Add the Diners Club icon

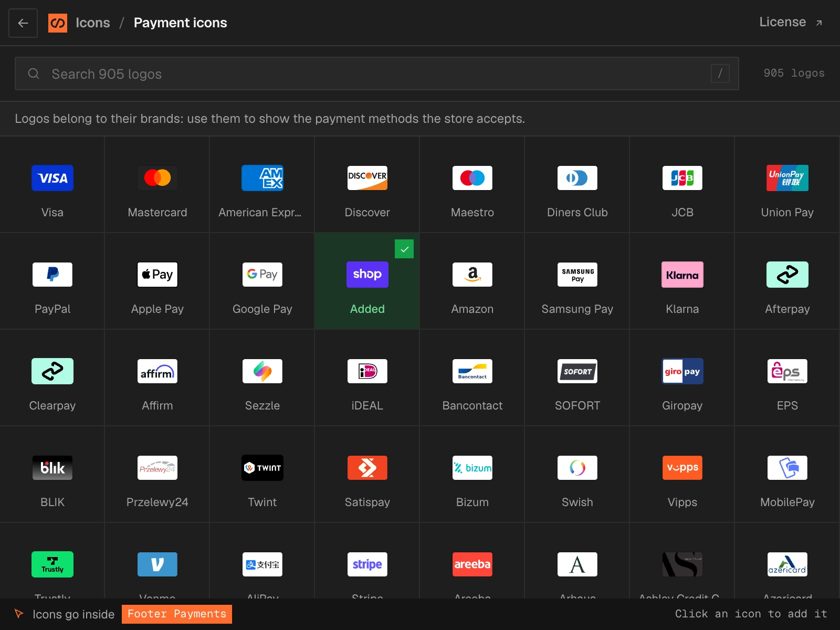coord(577,184)
